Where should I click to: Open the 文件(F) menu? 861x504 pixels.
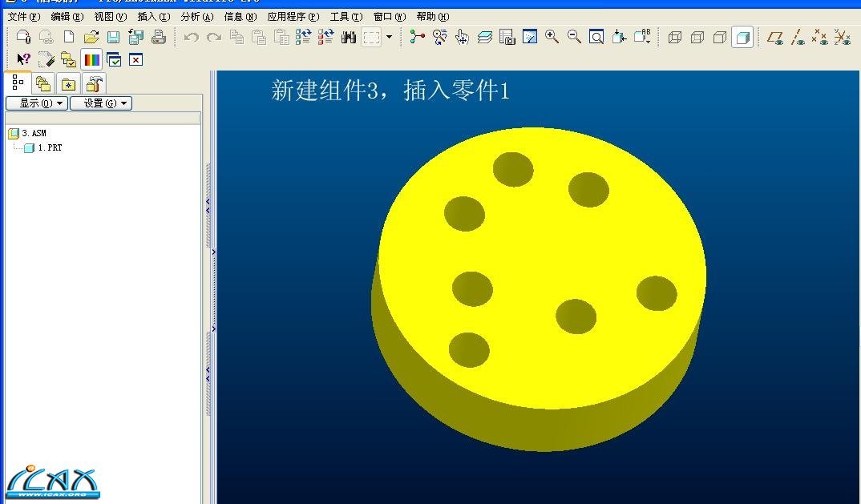[24, 17]
